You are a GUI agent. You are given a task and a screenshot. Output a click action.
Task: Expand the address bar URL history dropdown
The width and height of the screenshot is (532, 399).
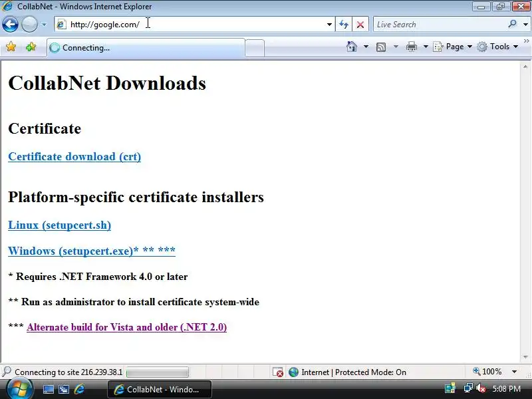tap(329, 25)
